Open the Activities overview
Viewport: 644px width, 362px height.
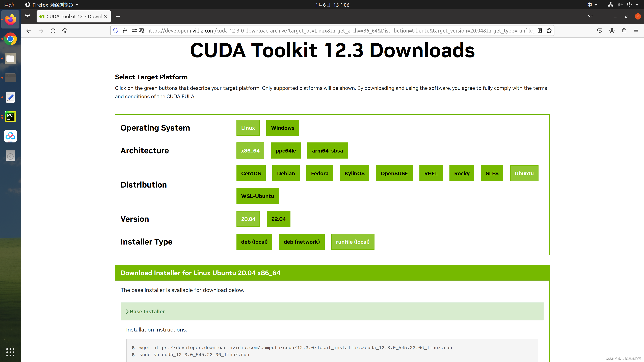click(9, 5)
